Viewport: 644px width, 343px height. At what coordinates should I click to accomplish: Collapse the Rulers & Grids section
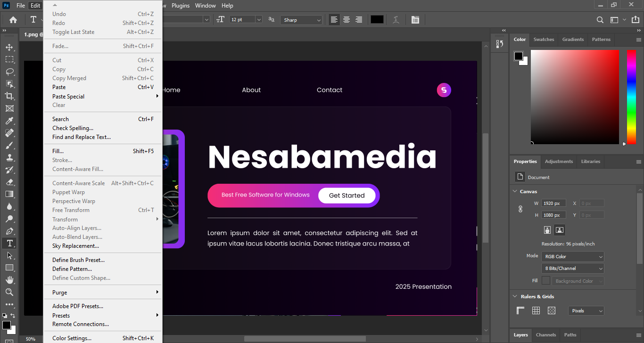click(x=515, y=296)
